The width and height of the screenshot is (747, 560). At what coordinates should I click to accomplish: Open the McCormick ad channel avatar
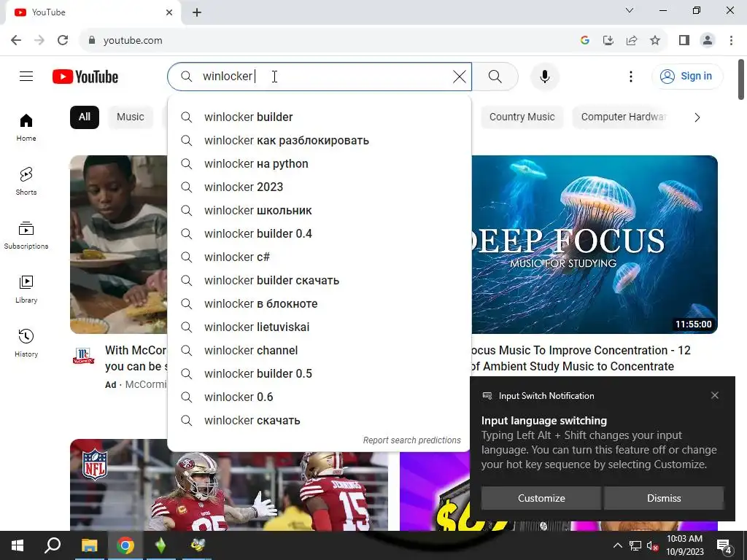[x=83, y=355]
